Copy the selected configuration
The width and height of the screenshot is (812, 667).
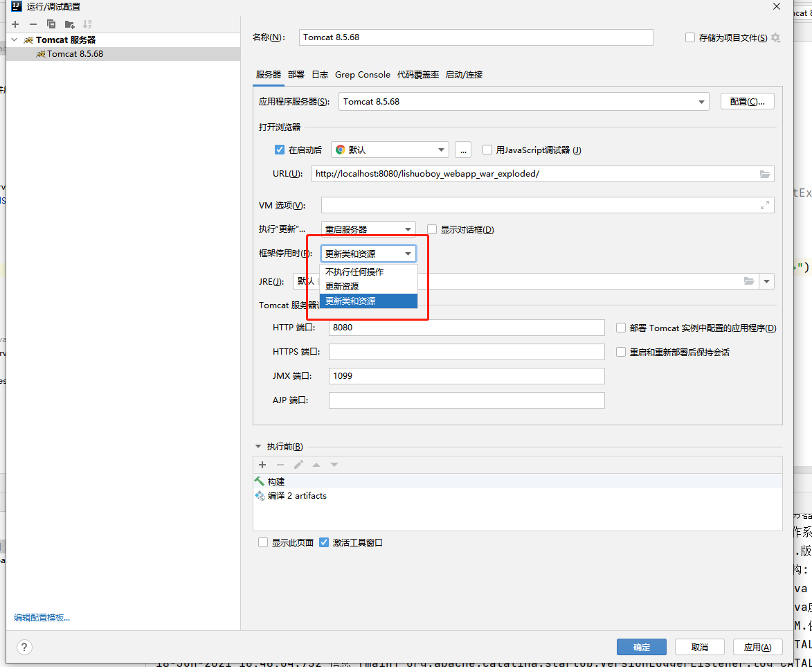(x=51, y=24)
